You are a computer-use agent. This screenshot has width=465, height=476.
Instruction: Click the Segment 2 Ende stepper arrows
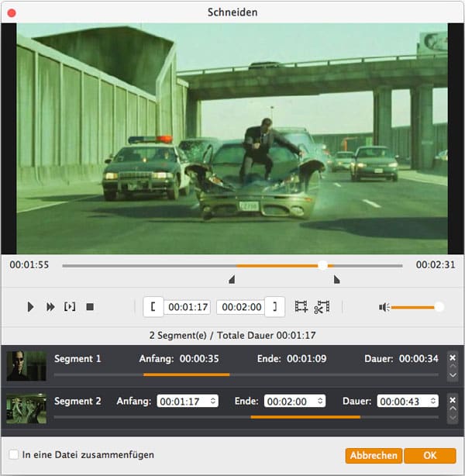click(x=320, y=402)
